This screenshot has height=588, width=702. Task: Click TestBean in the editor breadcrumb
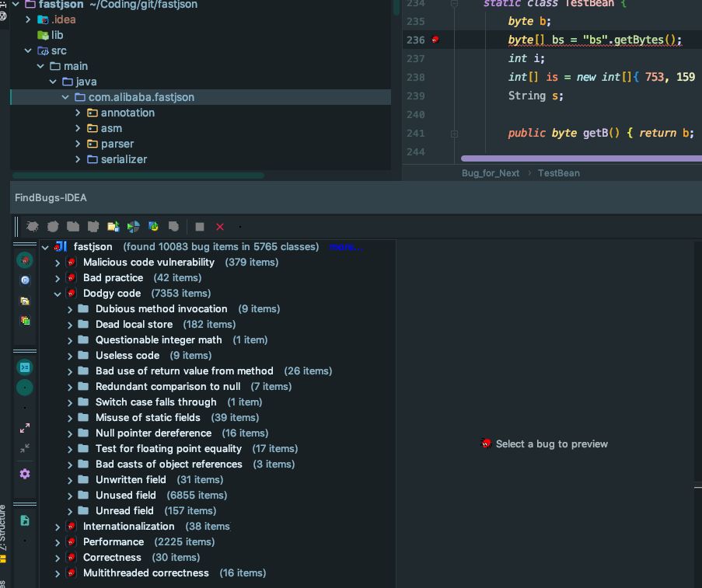click(558, 173)
